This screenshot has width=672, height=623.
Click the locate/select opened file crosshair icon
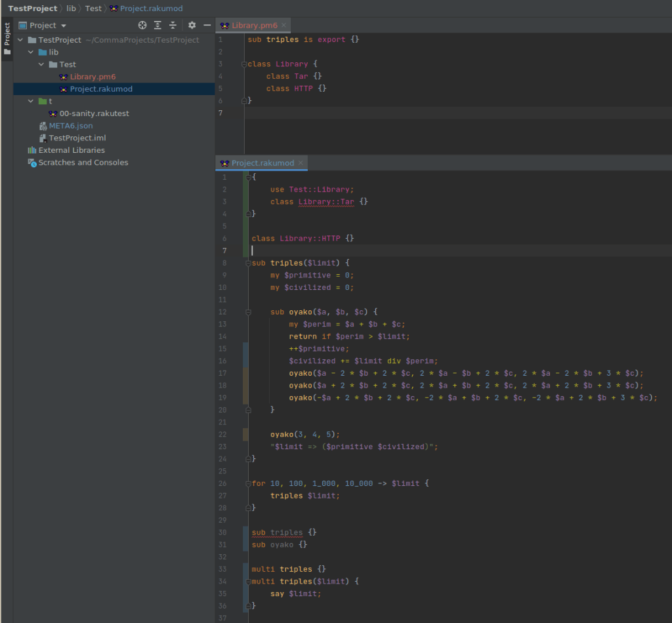142,26
